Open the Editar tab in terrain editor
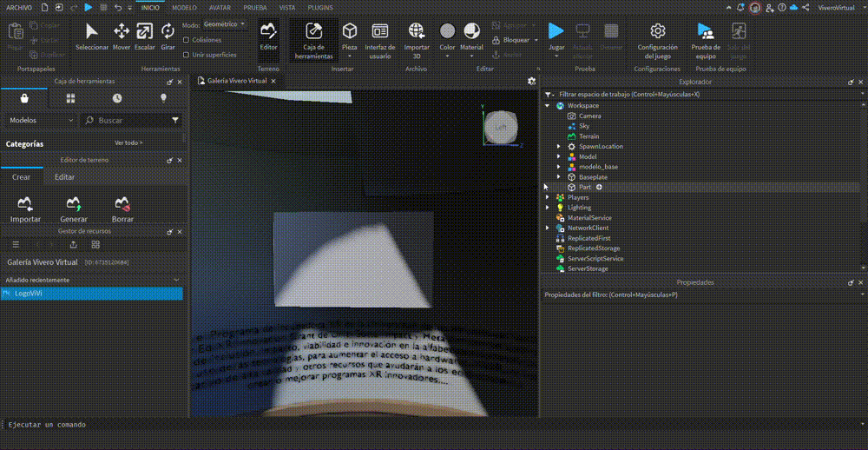This screenshot has width=868, height=450. click(x=64, y=177)
